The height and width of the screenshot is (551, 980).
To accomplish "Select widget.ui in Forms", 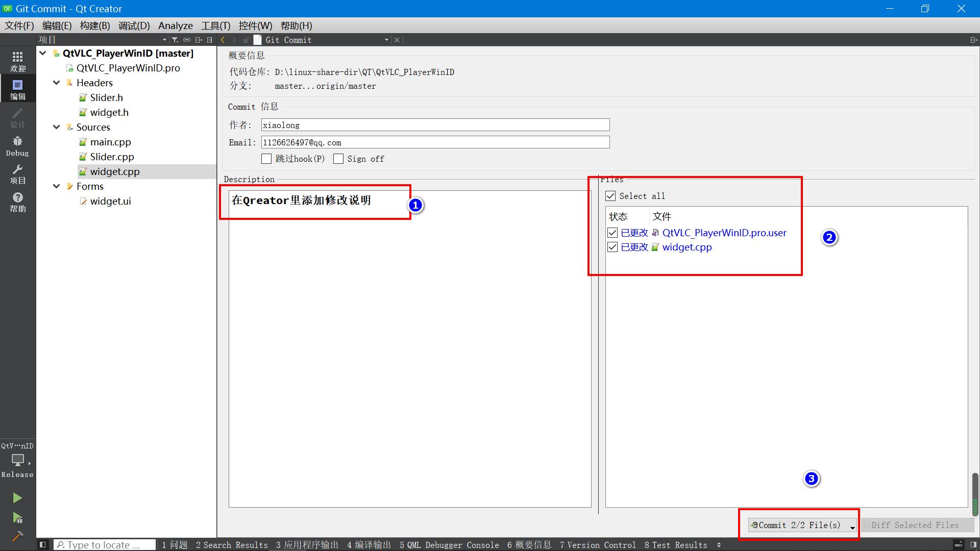I will (111, 201).
